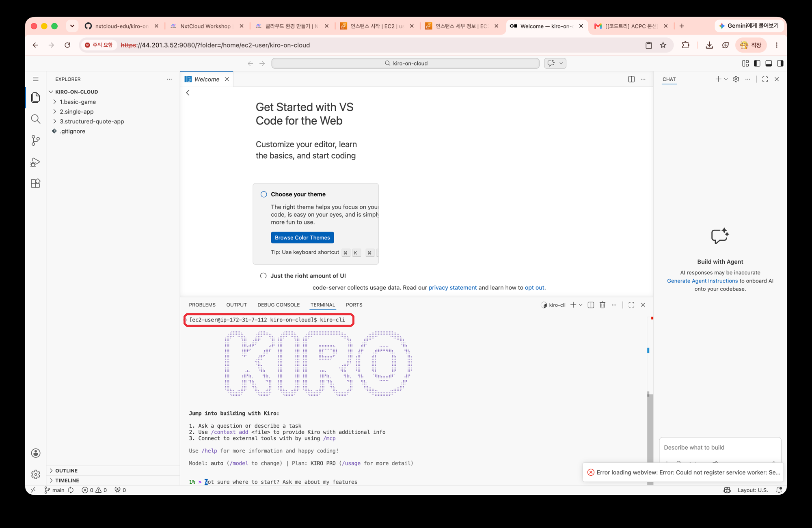
Task: Open the privacy statement link
Action: tap(453, 288)
